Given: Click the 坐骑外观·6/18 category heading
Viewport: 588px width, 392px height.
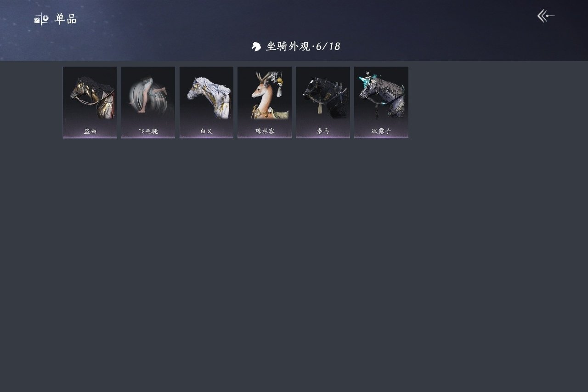Looking at the screenshot, I should pos(303,46).
